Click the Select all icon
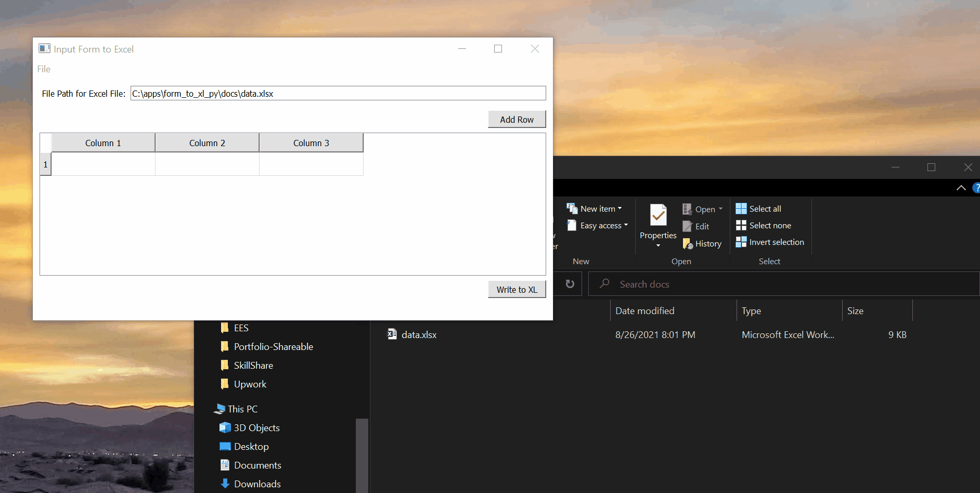This screenshot has width=980, height=493. click(741, 208)
